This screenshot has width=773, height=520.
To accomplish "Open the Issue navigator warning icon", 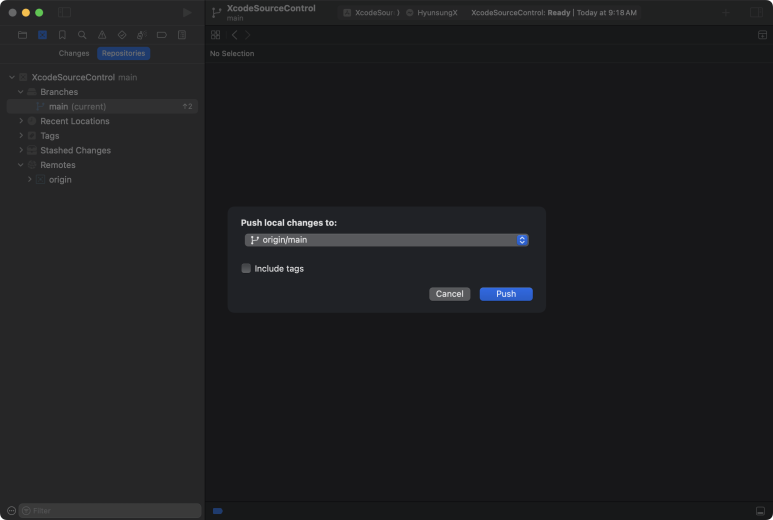I will (102, 35).
